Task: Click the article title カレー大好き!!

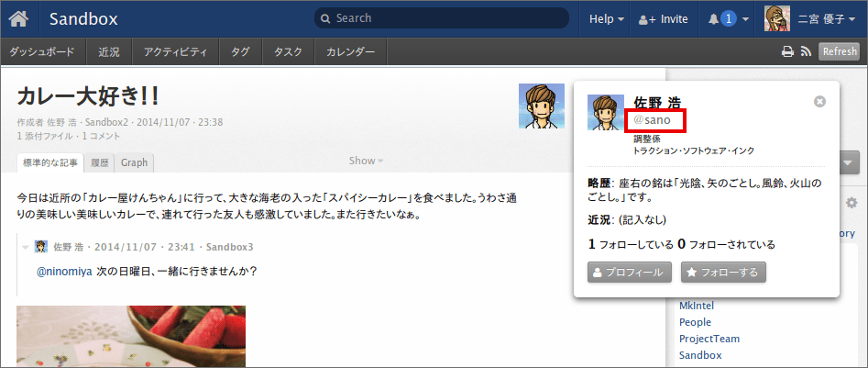Action: click(88, 97)
